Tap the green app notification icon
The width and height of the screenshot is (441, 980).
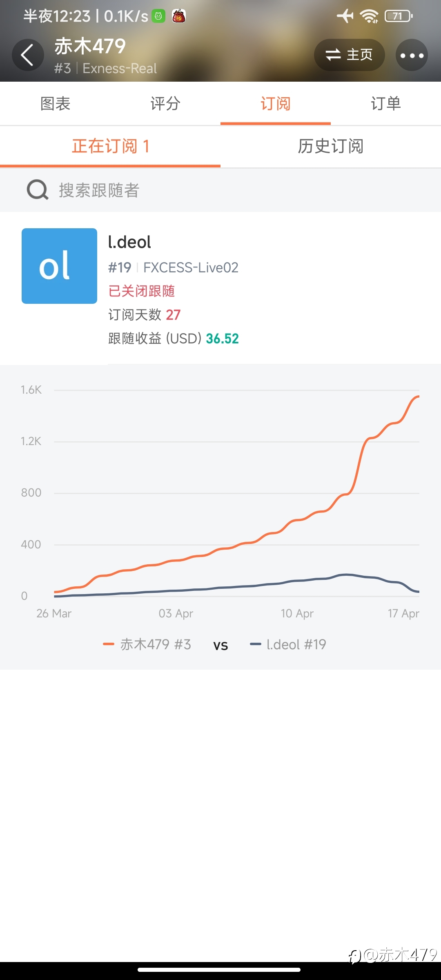pos(158,16)
